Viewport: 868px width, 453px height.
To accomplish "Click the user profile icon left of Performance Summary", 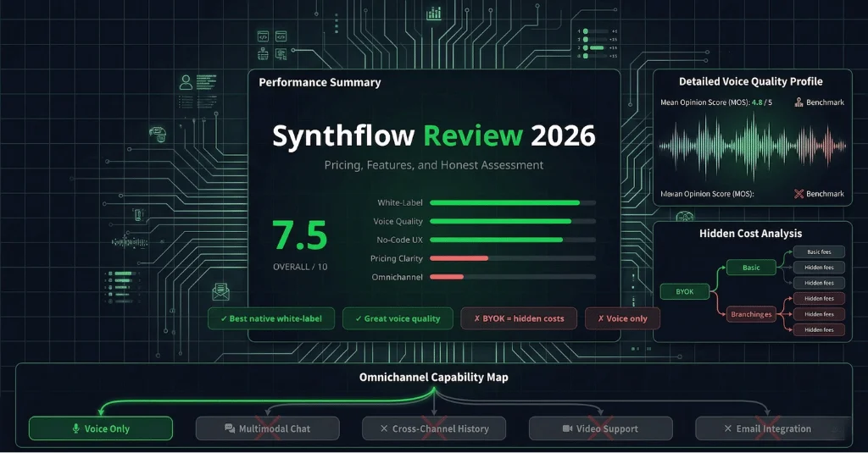I will point(186,82).
